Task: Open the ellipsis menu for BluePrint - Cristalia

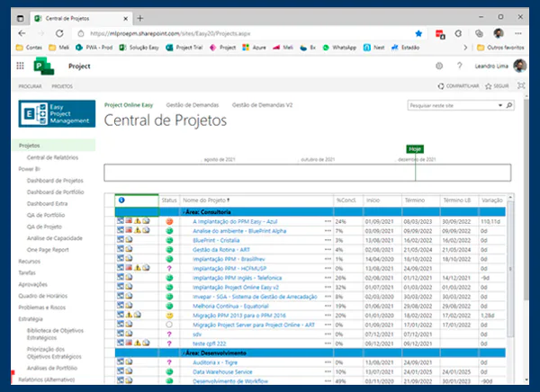Action: (x=328, y=240)
